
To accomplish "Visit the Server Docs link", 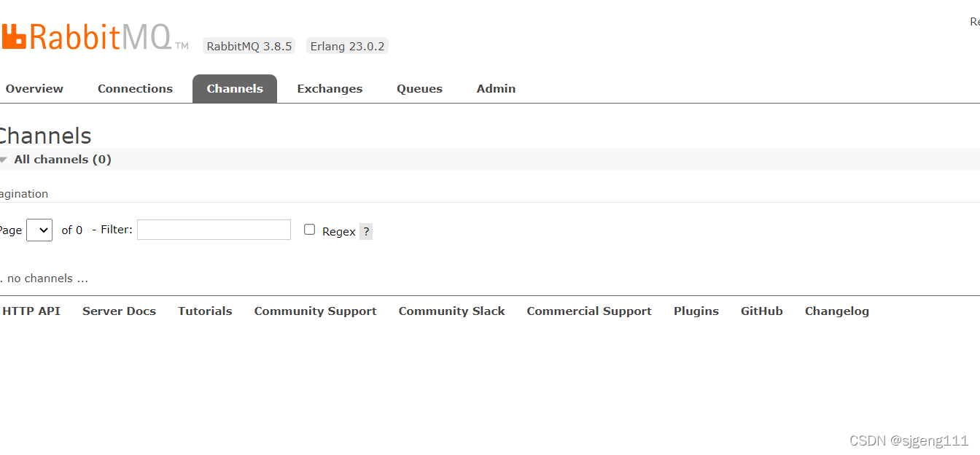I will point(119,311).
